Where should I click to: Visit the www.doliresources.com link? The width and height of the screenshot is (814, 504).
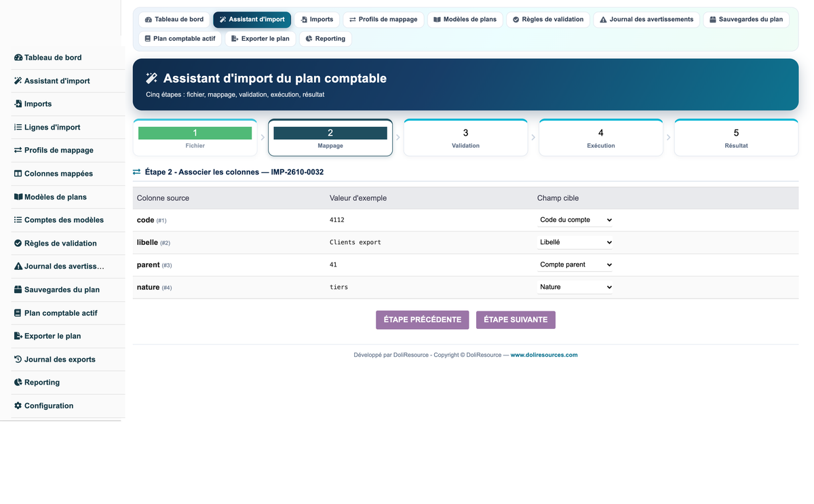[544, 355]
